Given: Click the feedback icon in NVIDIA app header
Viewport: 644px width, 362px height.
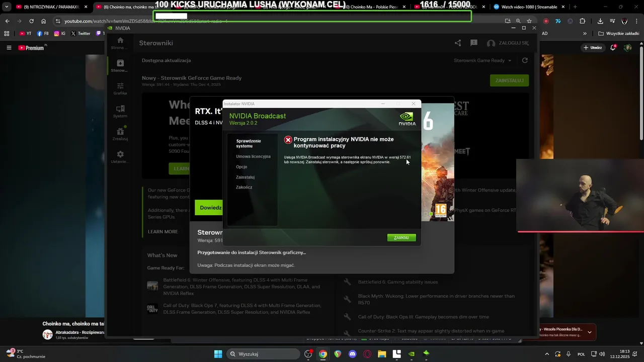Looking at the screenshot, I should (x=474, y=43).
